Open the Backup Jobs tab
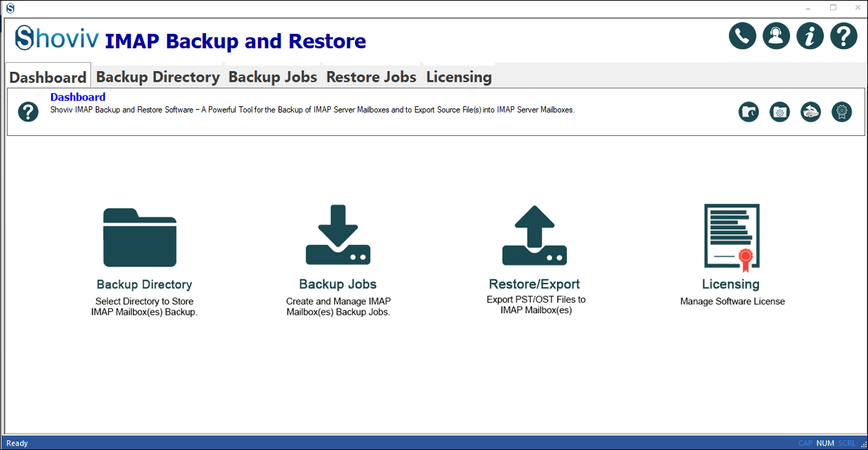868x450 pixels. click(273, 77)
